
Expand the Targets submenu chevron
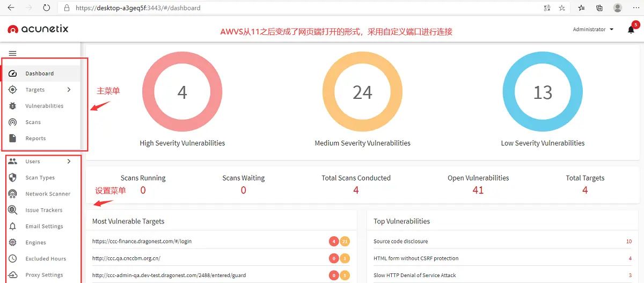point(69,90)
